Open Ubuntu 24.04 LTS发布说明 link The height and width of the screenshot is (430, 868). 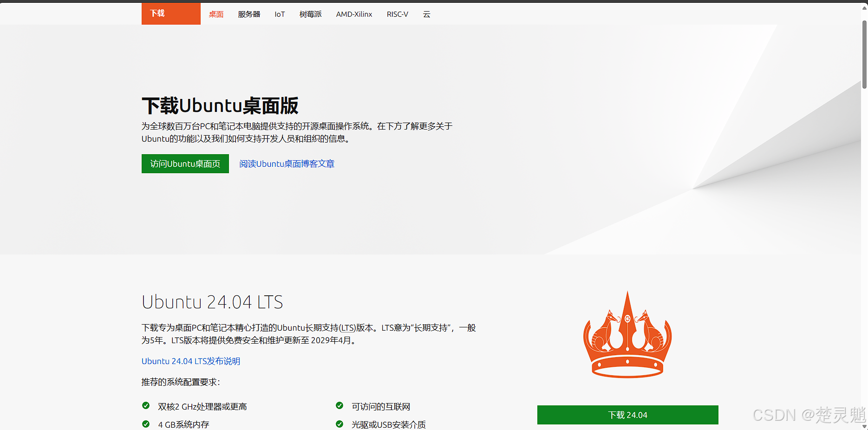coord(191,361)
